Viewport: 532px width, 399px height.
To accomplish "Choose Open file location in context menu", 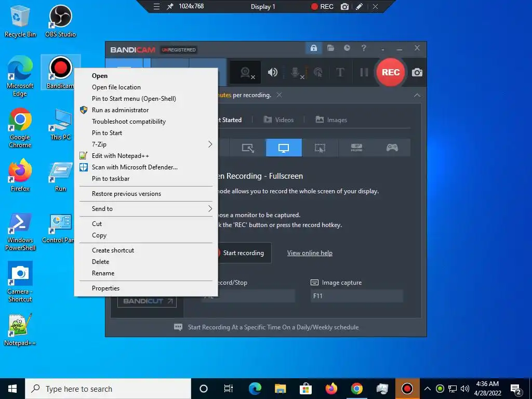I will tap(146, 87).
